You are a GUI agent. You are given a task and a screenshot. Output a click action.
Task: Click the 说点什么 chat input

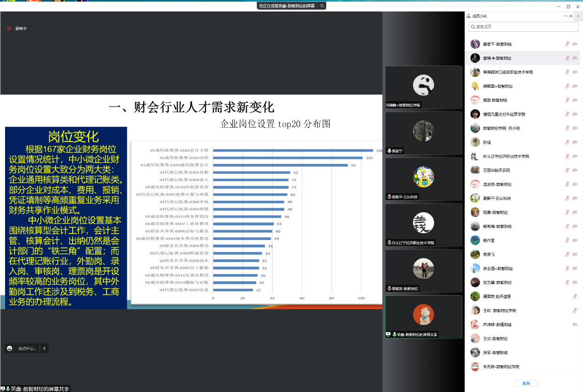tap(27, 348)
